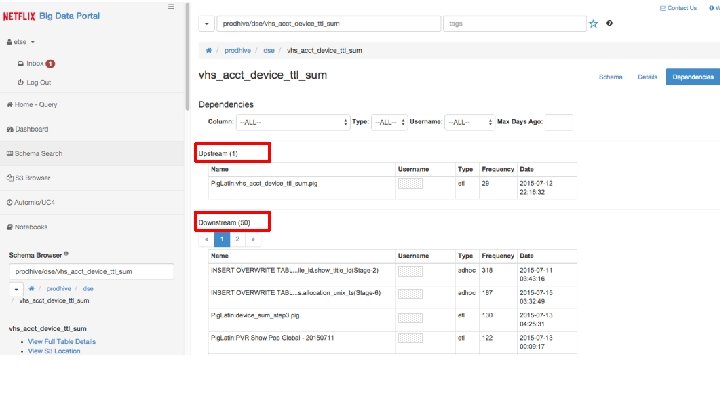720x405 pixels.
Task: Open the Inbox with one notification
Action: (x=36, y=63)
